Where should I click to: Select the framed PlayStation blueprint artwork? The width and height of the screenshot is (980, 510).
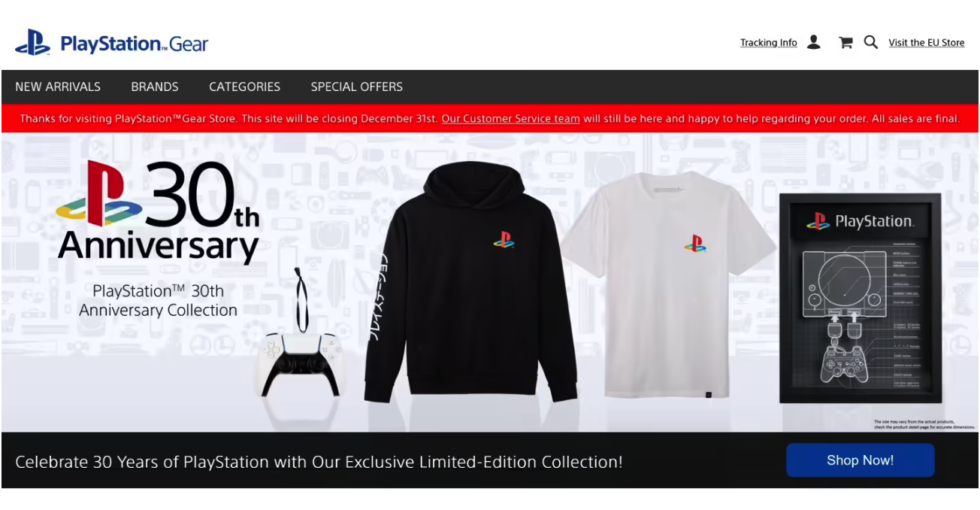[860, 298]
